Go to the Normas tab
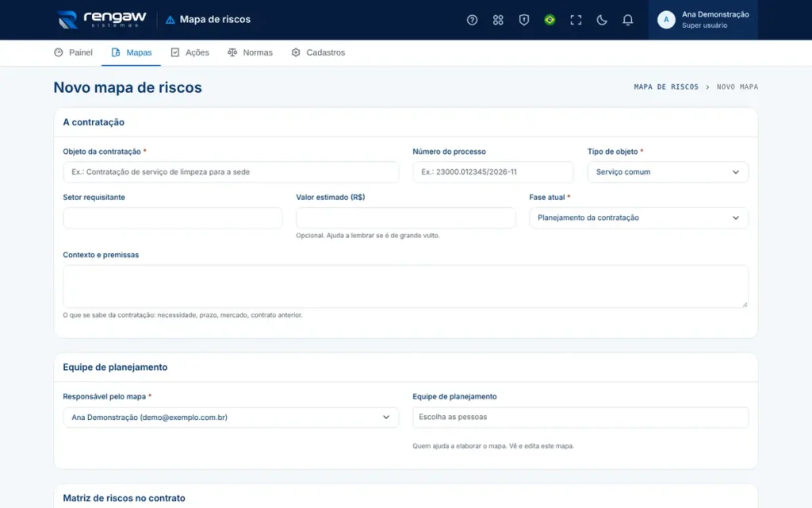 pos(250,52)
